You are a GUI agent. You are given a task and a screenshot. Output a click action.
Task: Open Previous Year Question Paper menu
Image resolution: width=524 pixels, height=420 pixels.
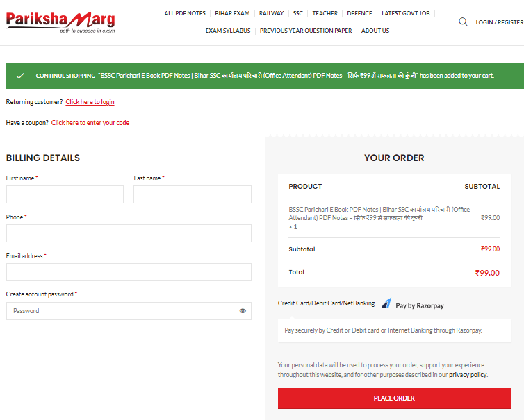pyautogui.click(x=306, y=31)
